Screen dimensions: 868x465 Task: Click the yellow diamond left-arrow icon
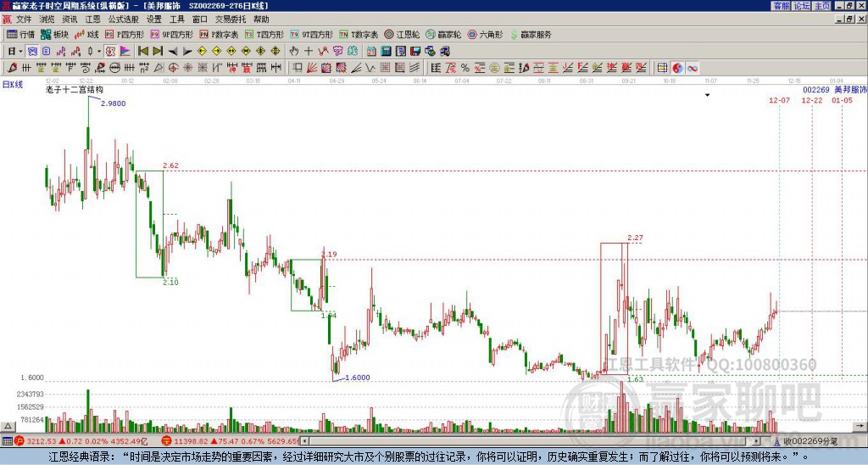tap(202, 51)
